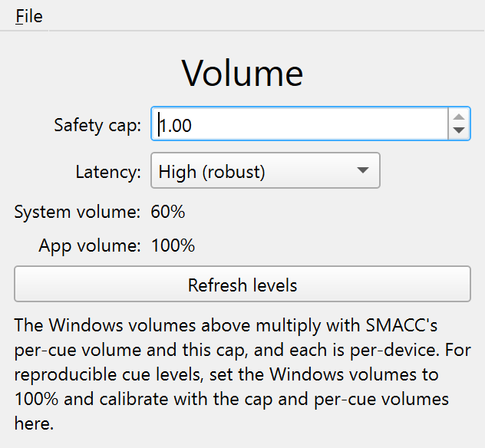Click the System volume label
The image size is (485, 448).
[x=78, y=212]
